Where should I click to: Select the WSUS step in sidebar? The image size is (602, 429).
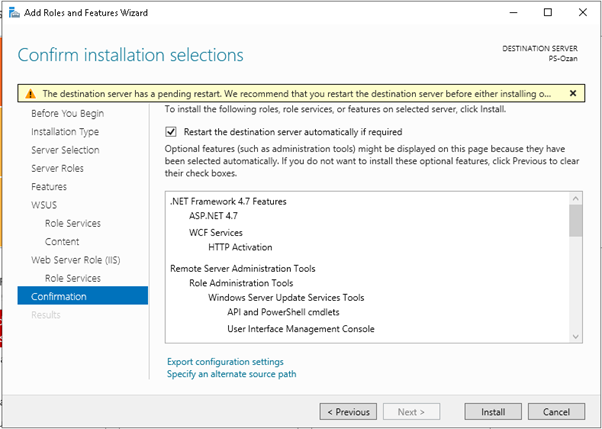[44, 205]
